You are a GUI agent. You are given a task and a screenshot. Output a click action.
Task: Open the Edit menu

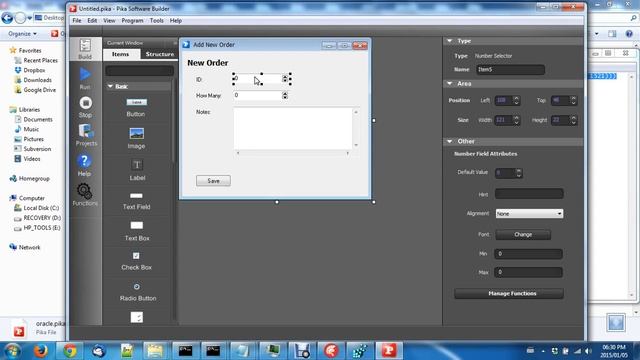point(92,20)
